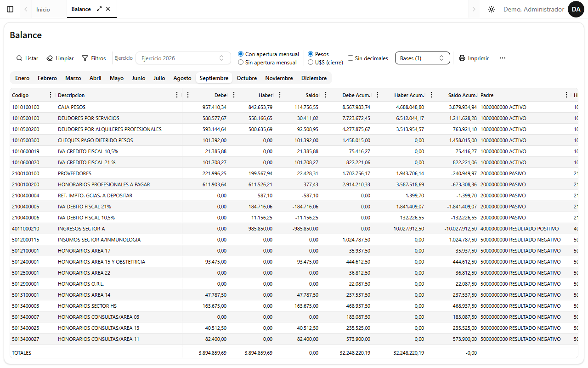Select the CHEQUES PAGO DIFERIDO PESOS row
The height and width of the screenshot is (368, 588).
click(294, 140)
